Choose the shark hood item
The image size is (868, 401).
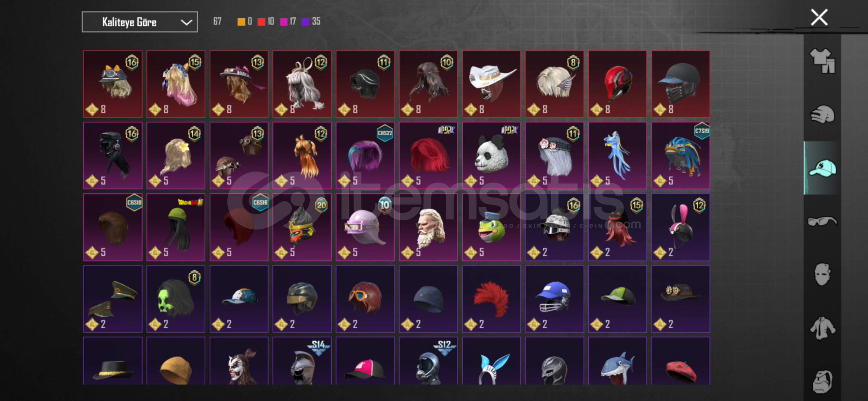617,361
